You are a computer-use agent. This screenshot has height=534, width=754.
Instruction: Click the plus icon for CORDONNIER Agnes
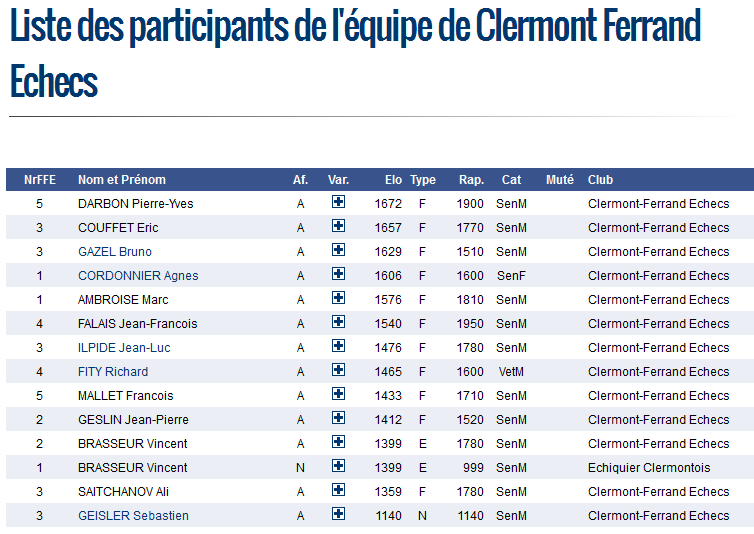339,274
